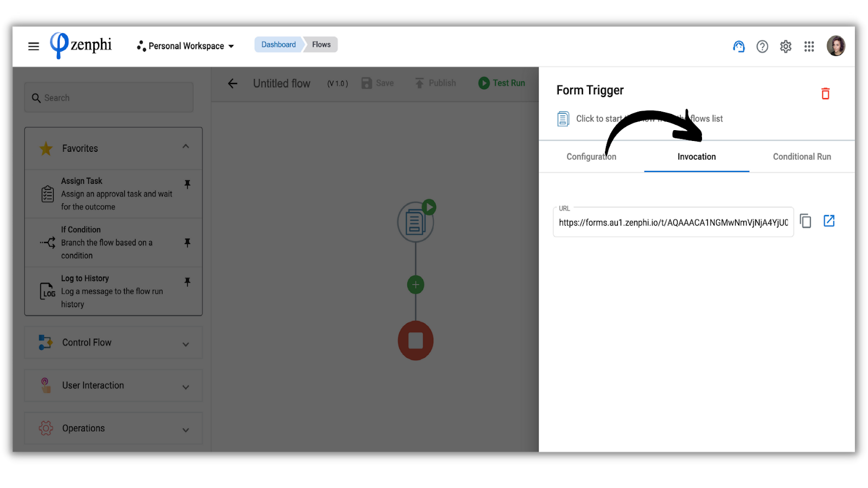Open the form URL in new tab
Image resolution: width=868 pixels, height=488 pixels.
[x=829, y=221]
